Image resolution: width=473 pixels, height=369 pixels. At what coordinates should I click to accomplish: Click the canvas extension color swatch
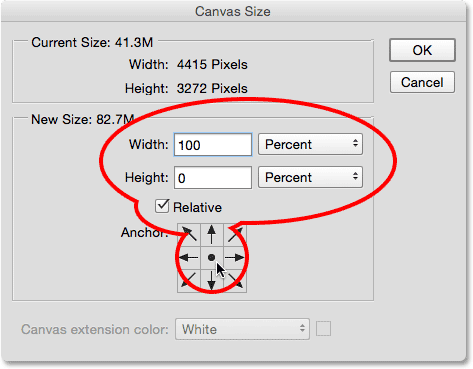point(323,329)
